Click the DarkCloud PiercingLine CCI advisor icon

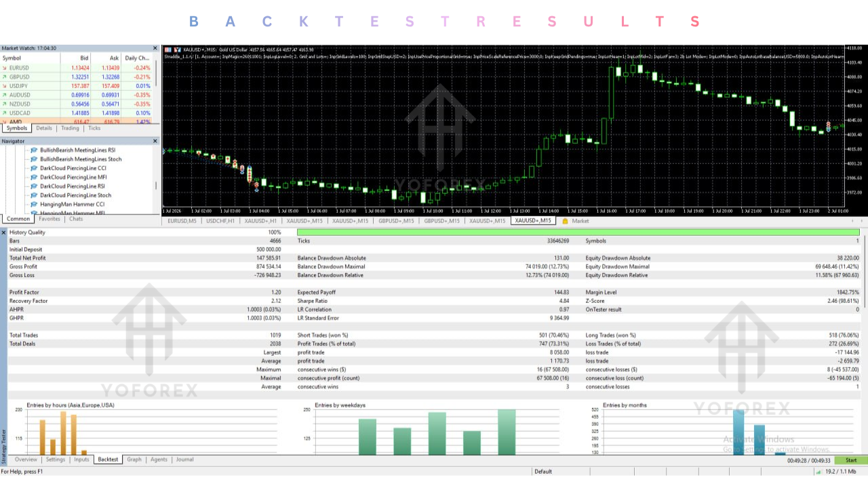[34, 168]
